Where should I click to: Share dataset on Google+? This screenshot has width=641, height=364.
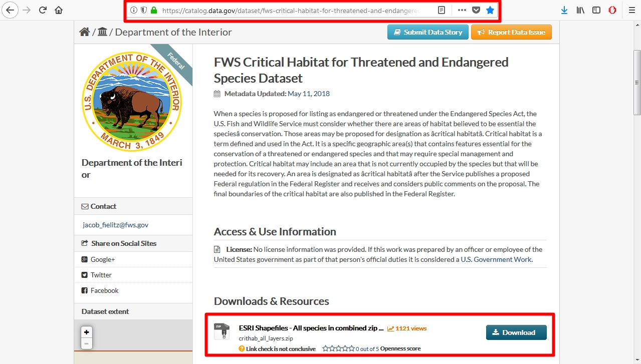[103, 259]
